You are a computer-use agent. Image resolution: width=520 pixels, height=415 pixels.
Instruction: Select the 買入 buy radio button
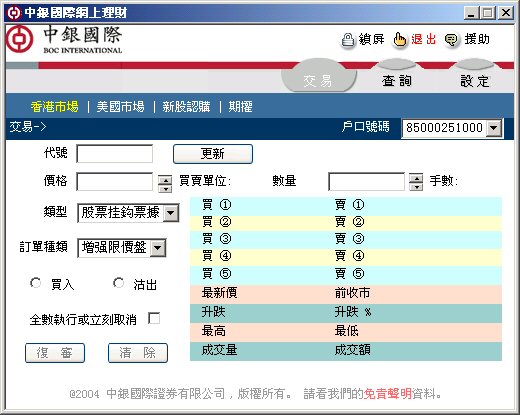(x=35, y=283)
